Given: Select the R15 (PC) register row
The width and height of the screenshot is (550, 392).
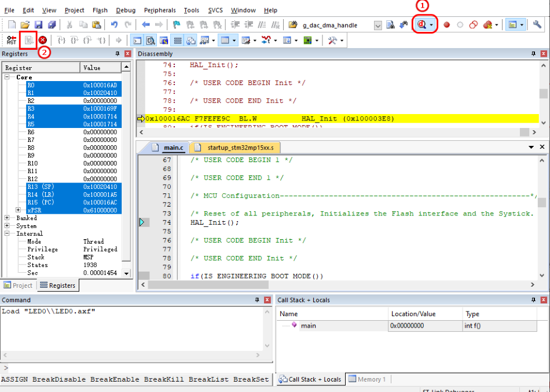Looking at the screenshot, I should pyautogui.click(x=74, y=202).
